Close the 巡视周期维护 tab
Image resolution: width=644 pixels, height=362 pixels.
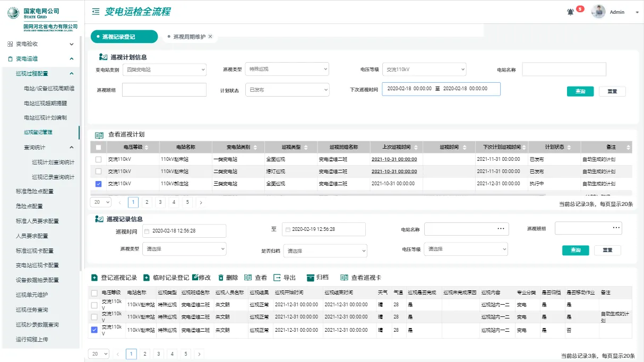click(210, 37)
